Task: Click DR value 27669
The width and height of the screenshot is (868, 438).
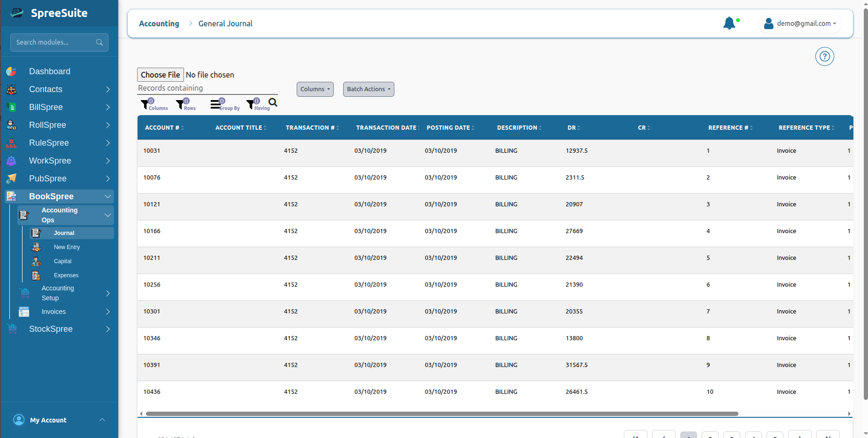Action: [x=574, y=231]
